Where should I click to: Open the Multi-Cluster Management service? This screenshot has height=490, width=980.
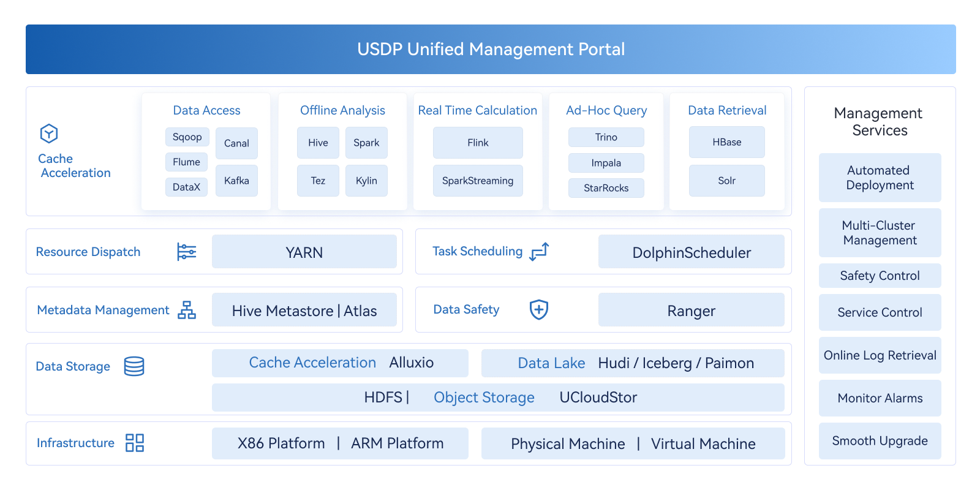880,233
